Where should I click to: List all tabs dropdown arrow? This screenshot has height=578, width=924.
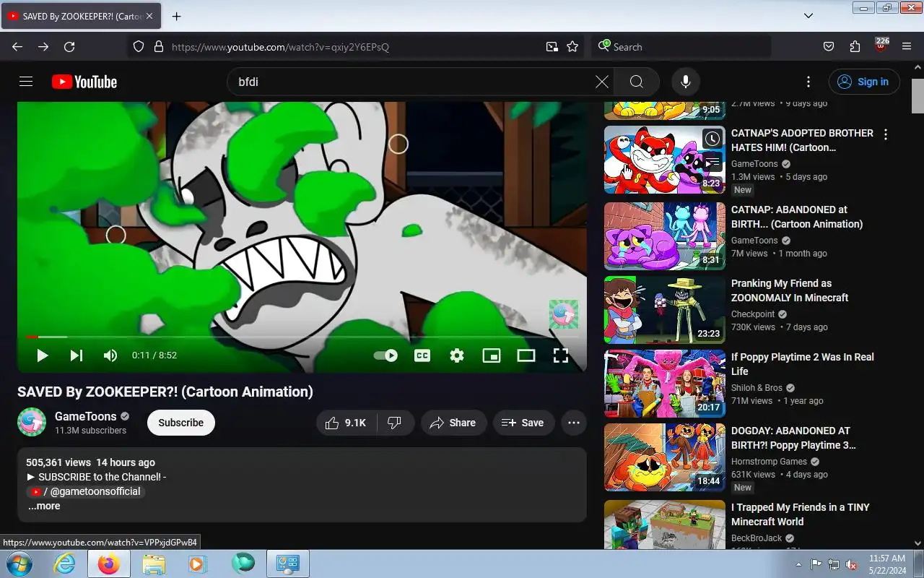[808, 16]
